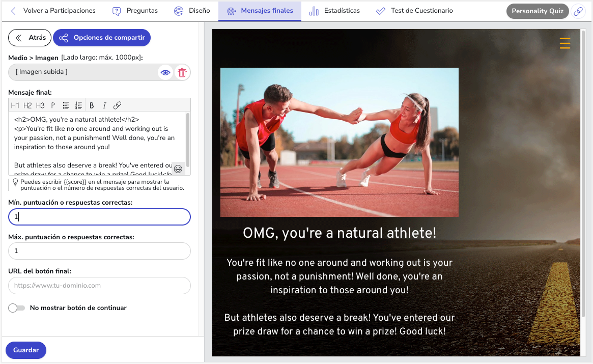Open the Preguntas tab
The width and height of the screenshot is (593, 364).
tap(135, 11)
